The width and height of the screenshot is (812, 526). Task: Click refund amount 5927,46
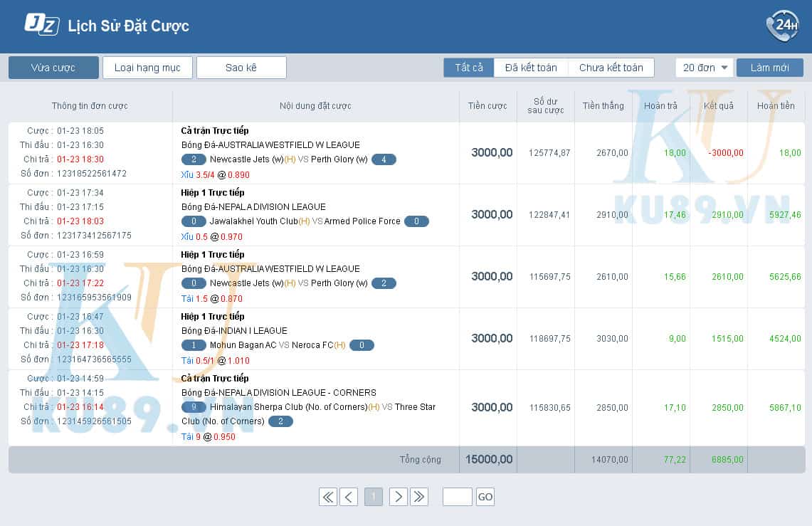[785, 215]
